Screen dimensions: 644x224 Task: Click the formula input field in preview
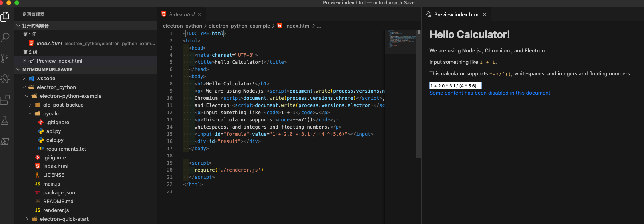(455, 86)
